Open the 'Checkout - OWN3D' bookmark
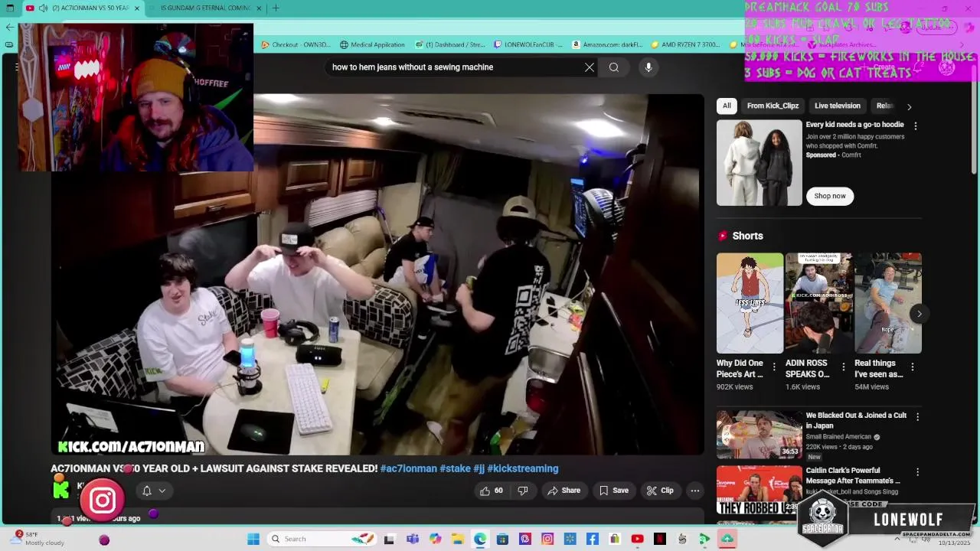The height and width of the screenshot is (551, 980). 296,44
